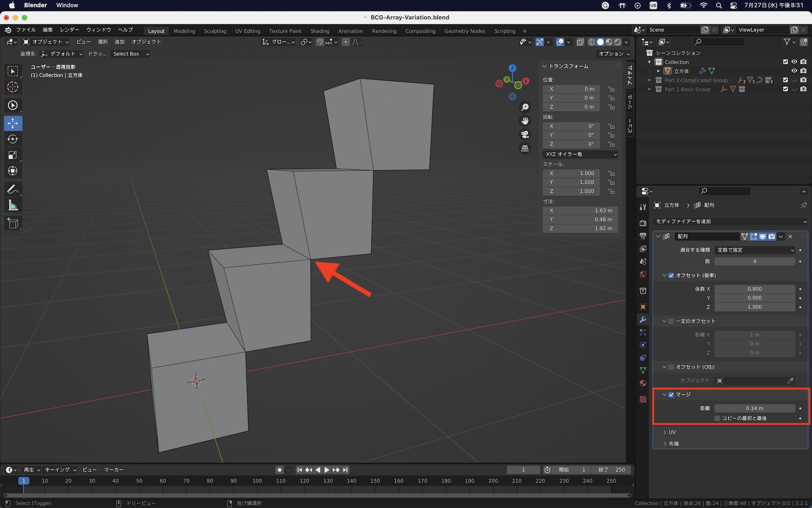Screen dimensions: 812x508
Task: Open the モディファイアーを追加 dropdown
Action: pyautogui.click(x=730, y=221)
